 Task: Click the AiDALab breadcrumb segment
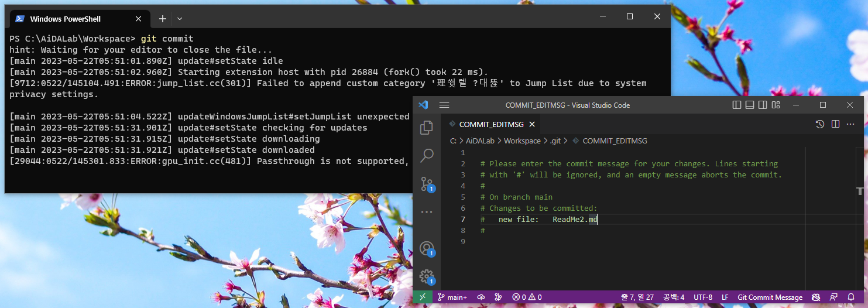[481, 141]
